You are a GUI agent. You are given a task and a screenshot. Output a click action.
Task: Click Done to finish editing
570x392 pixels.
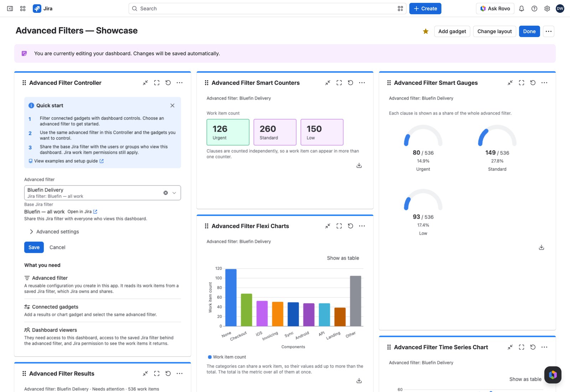[529, 31]
